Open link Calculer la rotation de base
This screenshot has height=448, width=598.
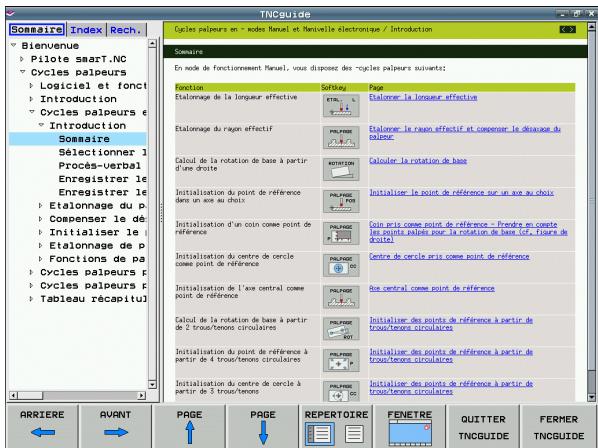pyautogui.click(x=418, y=161)
